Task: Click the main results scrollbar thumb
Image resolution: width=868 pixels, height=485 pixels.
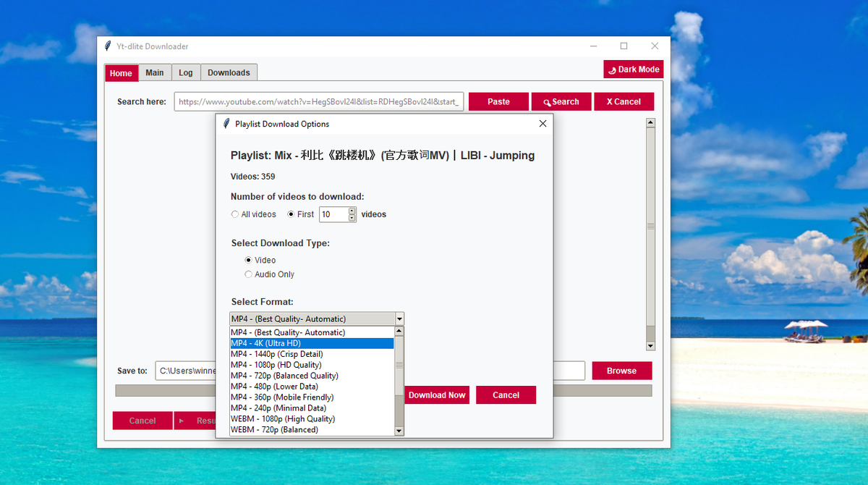Action: click(x=650, y=227)
